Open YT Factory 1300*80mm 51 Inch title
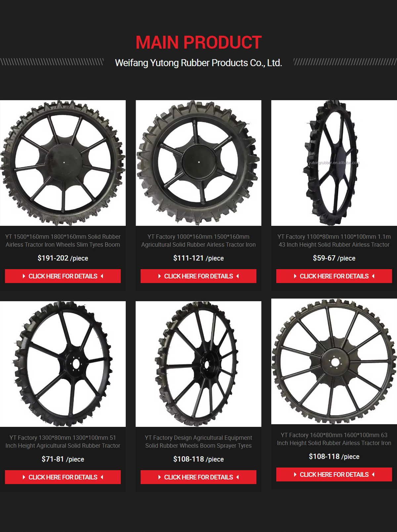 [x=63, y=442]
